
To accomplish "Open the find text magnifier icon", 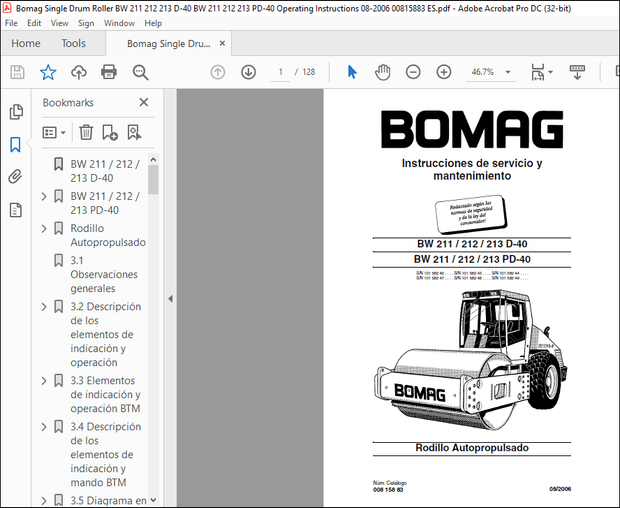I will click(140, 72).
